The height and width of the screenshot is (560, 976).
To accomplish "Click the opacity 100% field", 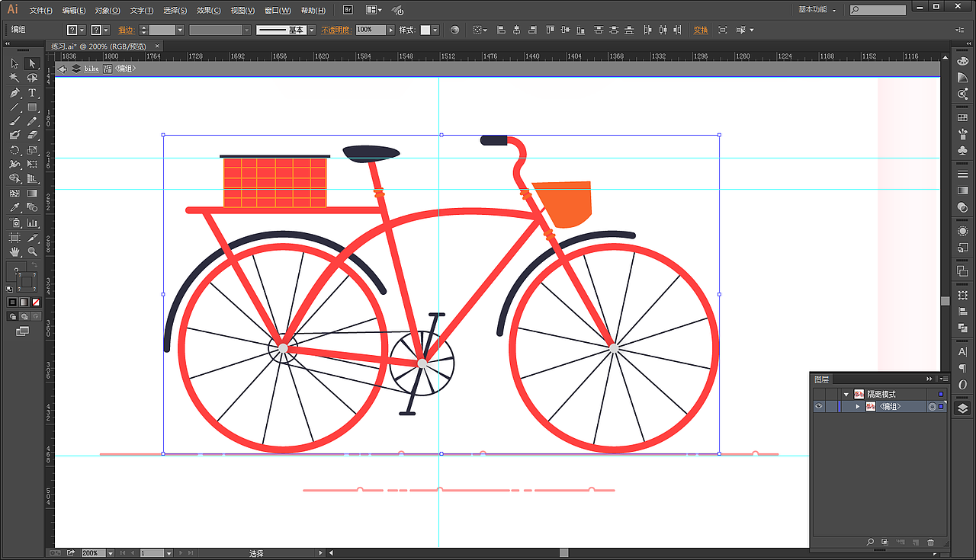I will pyautogui.click(x=371, y=30).
